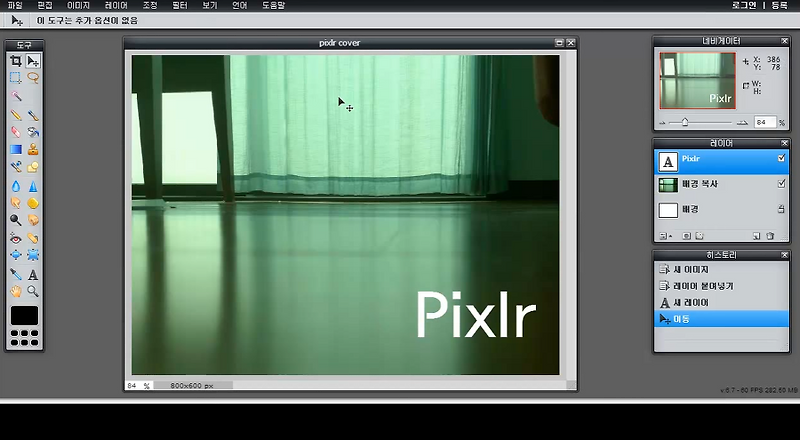Select the Red Eye Reduction tool
The image size is (800, 440).
(16, 238)
